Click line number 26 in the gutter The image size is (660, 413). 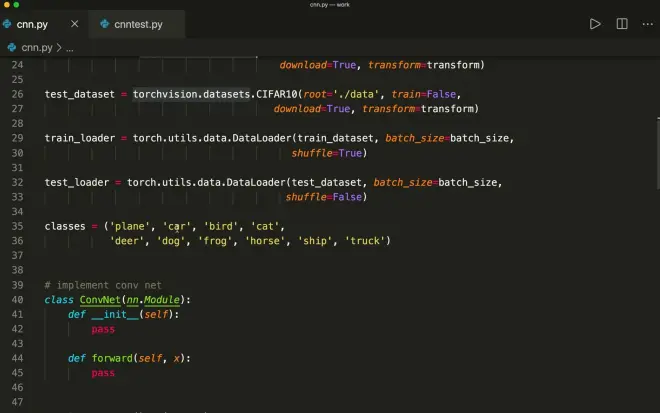[17, 94]
